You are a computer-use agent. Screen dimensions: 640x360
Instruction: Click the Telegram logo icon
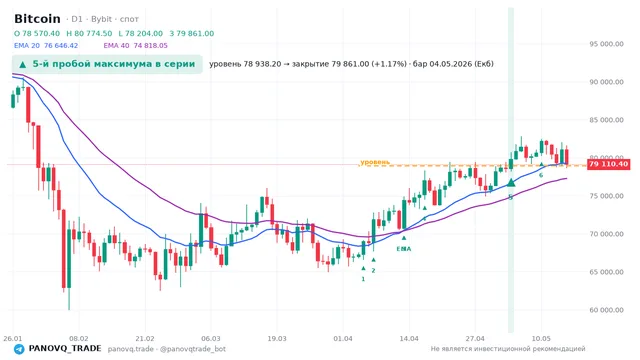coord(19,349)
